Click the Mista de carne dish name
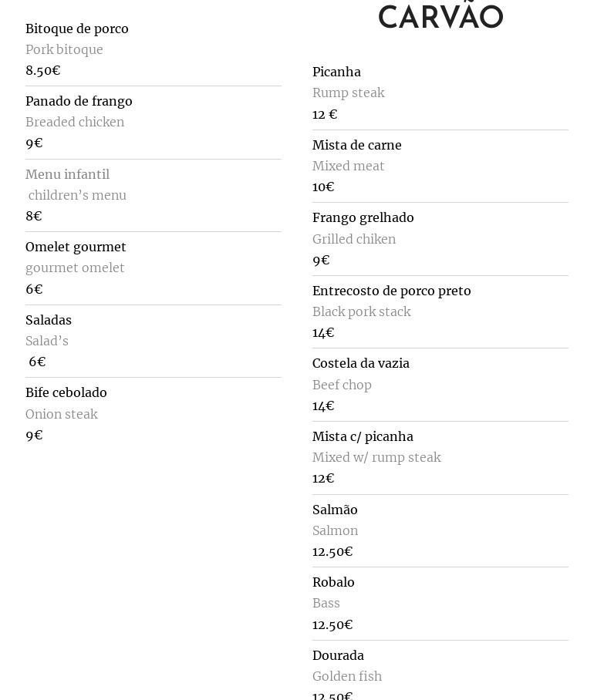Image resolution: width=594 pixels, height=700 pixels. [x=357, y=145]
